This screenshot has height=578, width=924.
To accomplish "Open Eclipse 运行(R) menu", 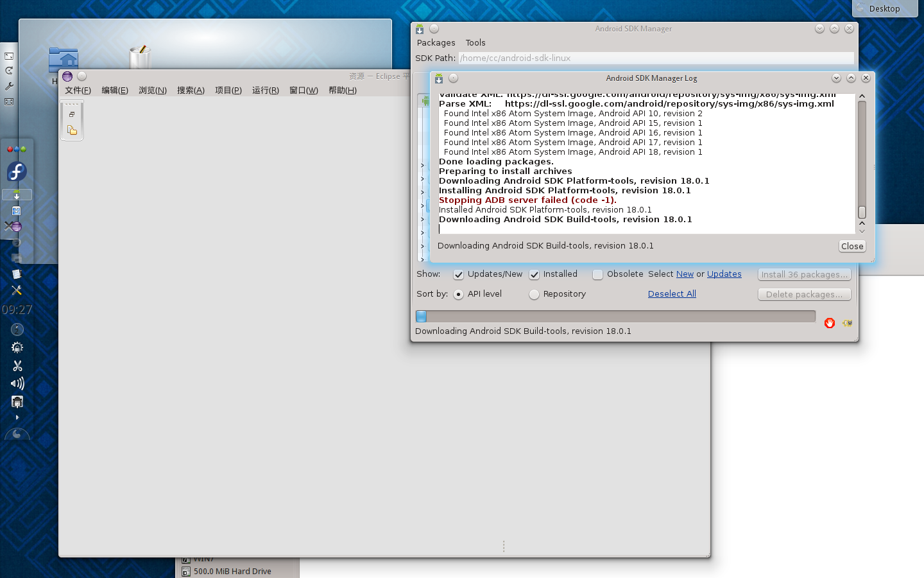I will [266, 91].
